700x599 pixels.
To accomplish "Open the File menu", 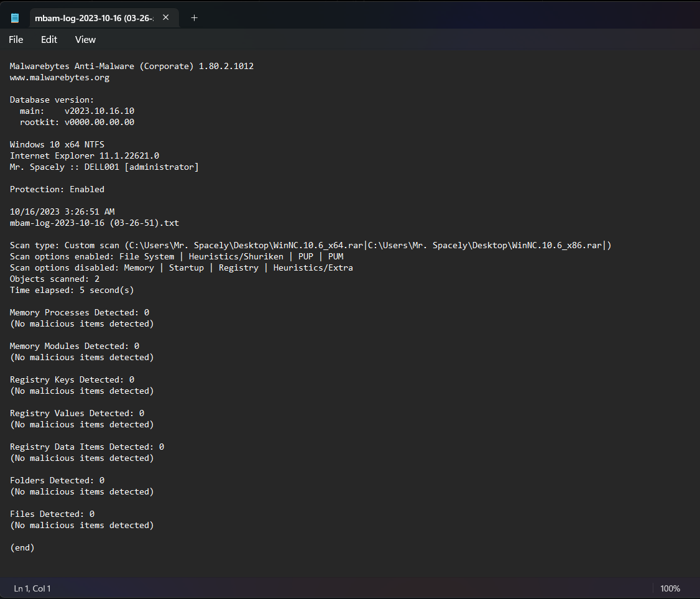I will coord(16,40).
